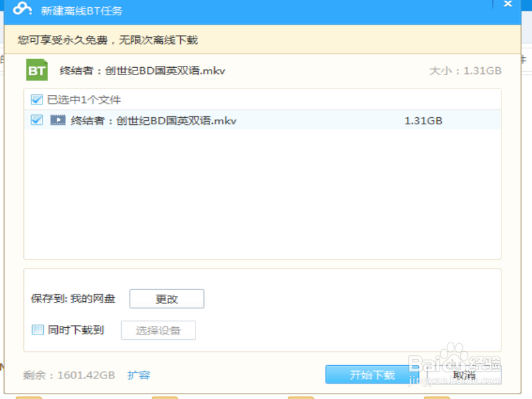Uncheck the 终结者：创世纪 file checkbox
The image size is (532, 399).
point(37,120)
